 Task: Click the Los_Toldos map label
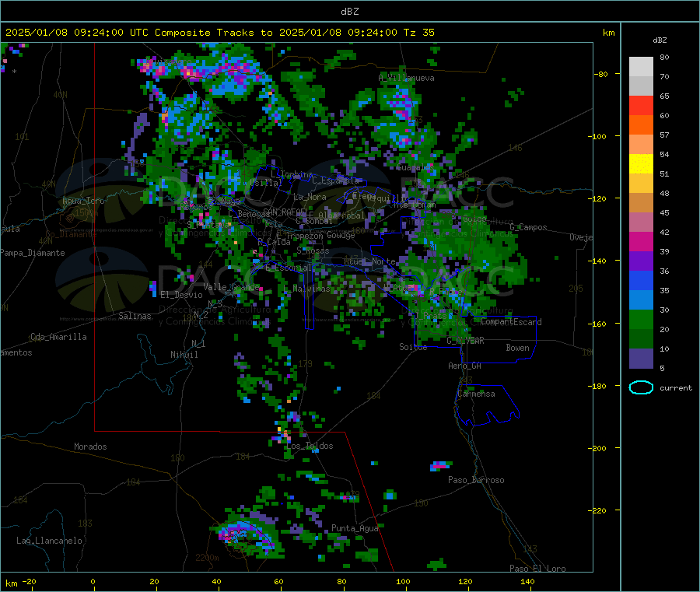click(310, 446)
